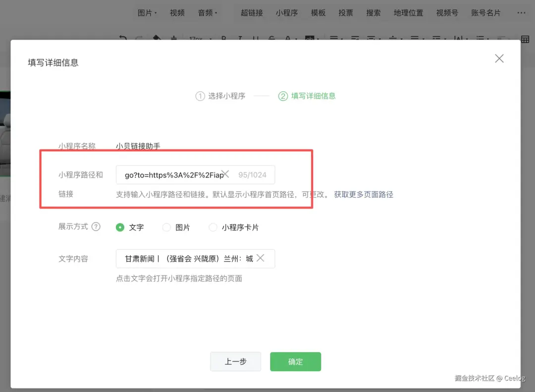The width and height of the screenshot is (535, 392).
Task: Open the font size dropdown
Action: pos(197,39)
